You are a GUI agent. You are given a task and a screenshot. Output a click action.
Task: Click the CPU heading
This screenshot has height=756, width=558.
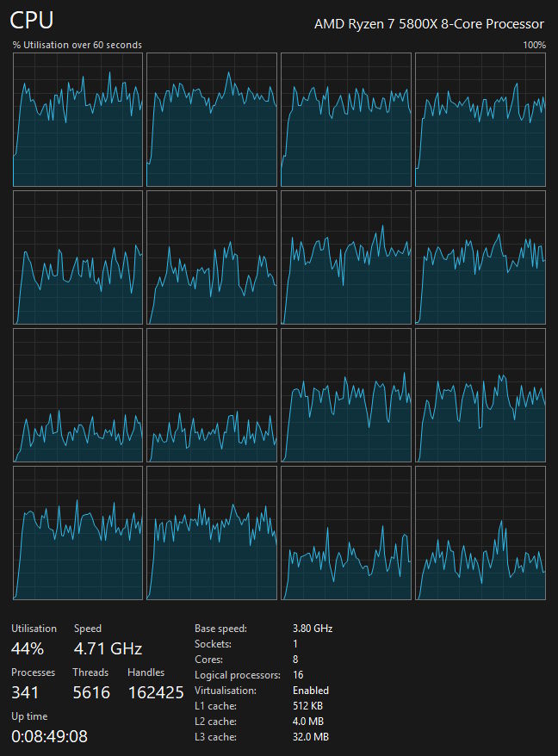[32, 21]
